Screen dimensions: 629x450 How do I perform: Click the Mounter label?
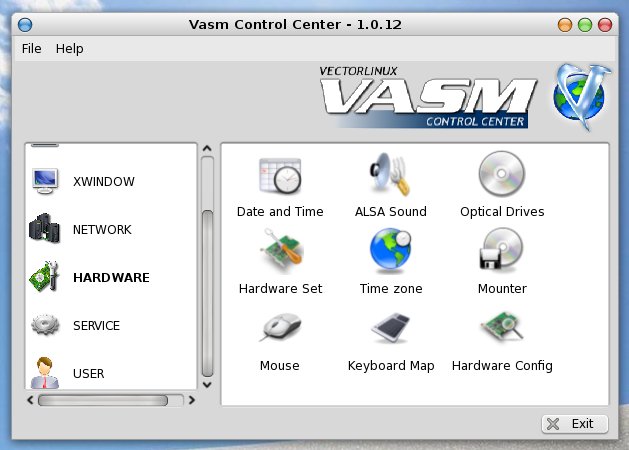coord(502,288)
